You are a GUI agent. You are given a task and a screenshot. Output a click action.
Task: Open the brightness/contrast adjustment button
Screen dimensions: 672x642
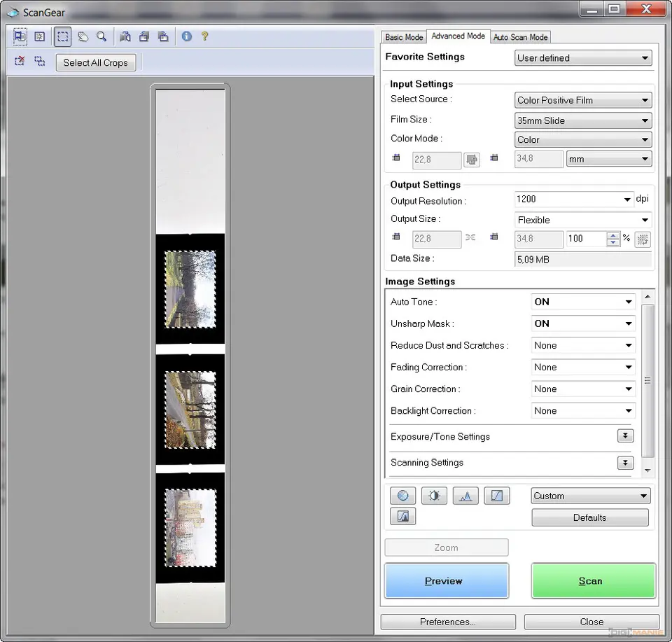[x=434, y=496]
